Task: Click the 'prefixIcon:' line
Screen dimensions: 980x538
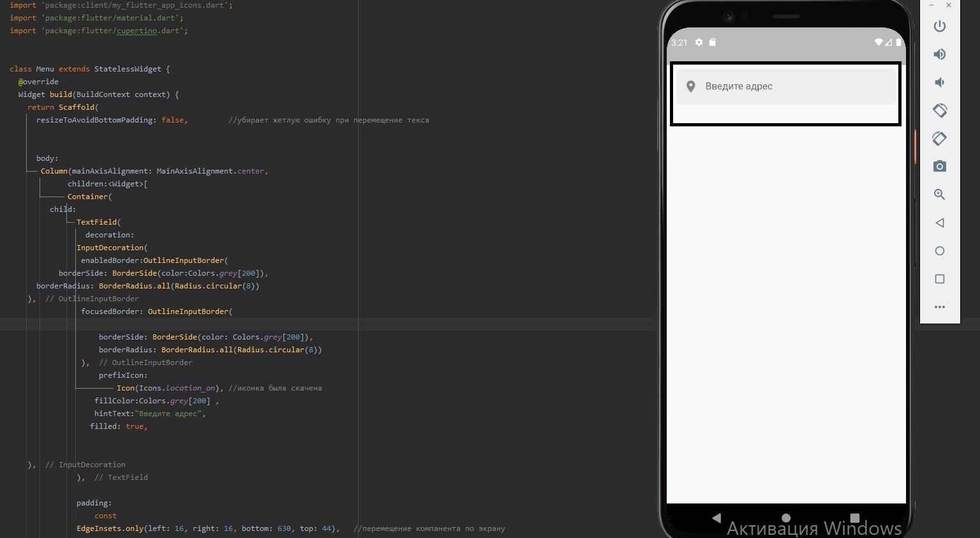Action: (123, 375)
